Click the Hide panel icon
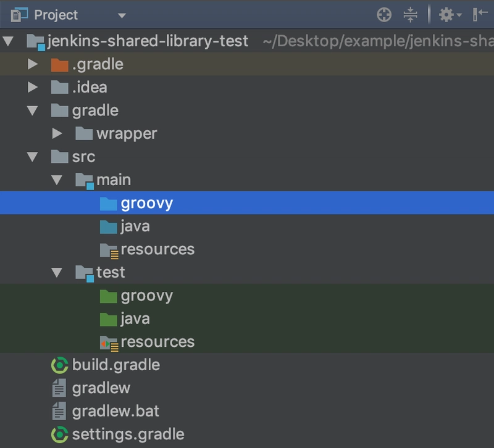494x448 pixels. coord(480,14)
